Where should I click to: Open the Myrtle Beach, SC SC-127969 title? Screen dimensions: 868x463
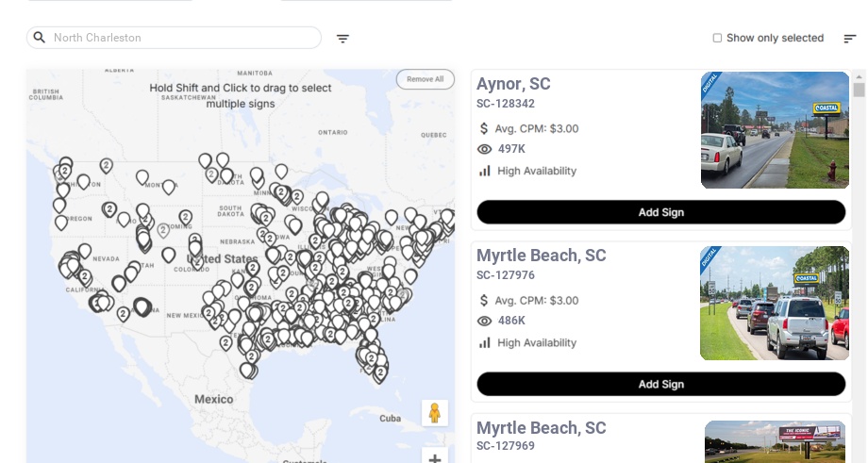(x=541, y=428)
